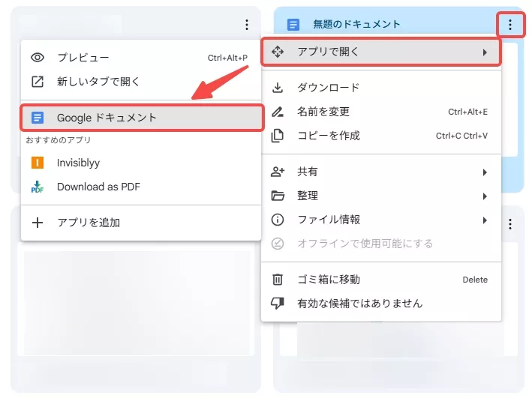Viewport: 532px width, 401px height.
Task: Select ゴミ箱に移動
Action: 381,280
